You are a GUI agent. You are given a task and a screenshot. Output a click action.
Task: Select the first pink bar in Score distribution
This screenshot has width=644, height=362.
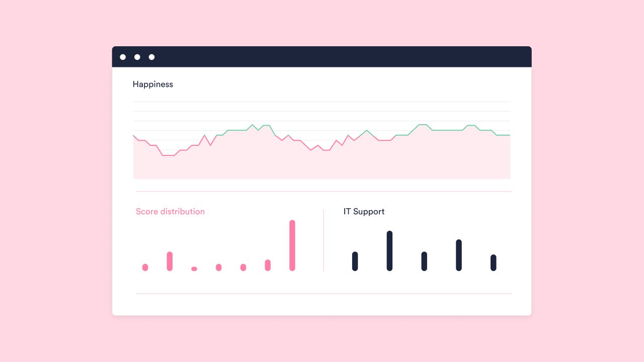145,267
